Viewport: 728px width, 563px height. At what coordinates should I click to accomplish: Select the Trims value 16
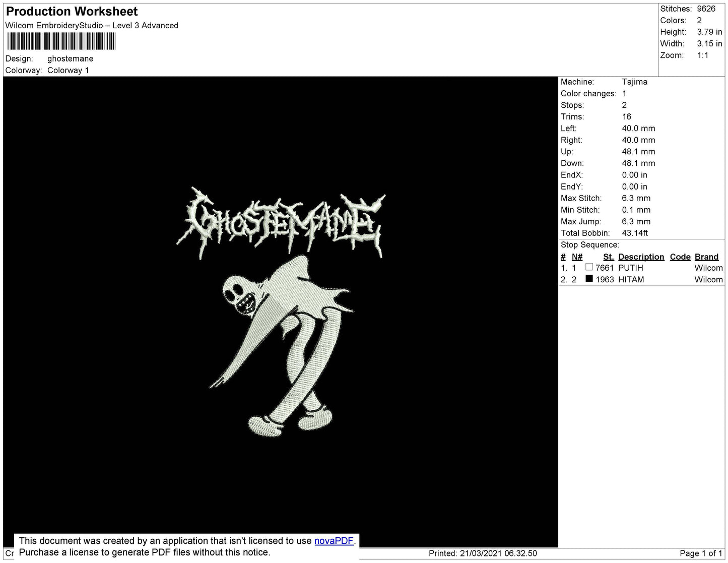(x=627, y=116)
